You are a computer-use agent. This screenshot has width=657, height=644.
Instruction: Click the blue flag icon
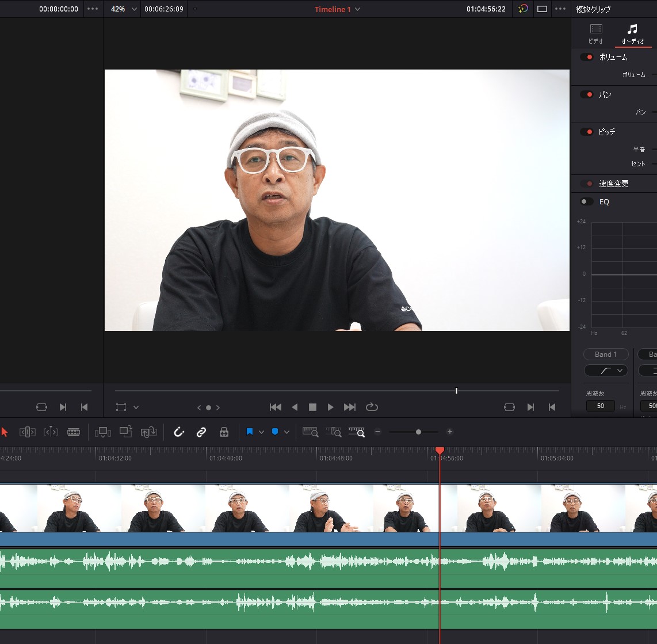[x=250, y=432]
